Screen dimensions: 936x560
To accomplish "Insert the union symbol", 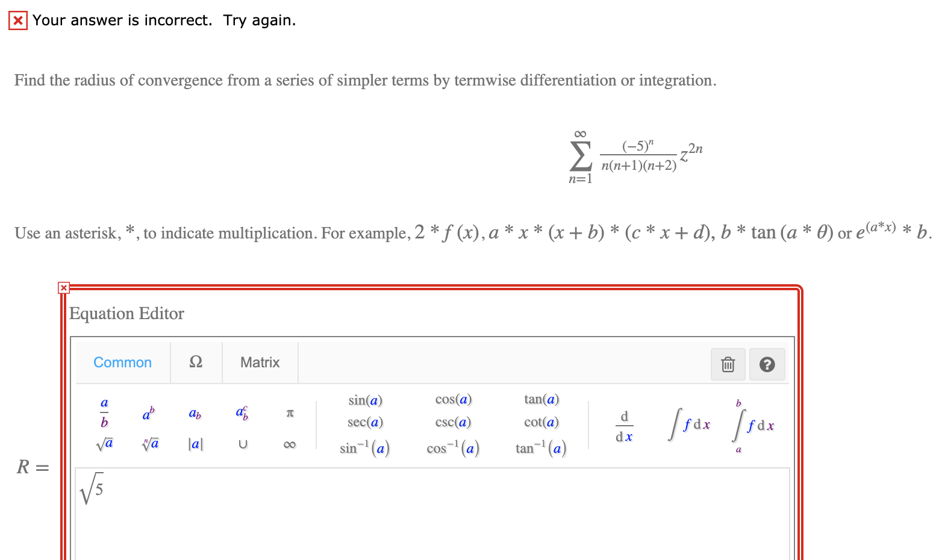I will tap(243, 444).
